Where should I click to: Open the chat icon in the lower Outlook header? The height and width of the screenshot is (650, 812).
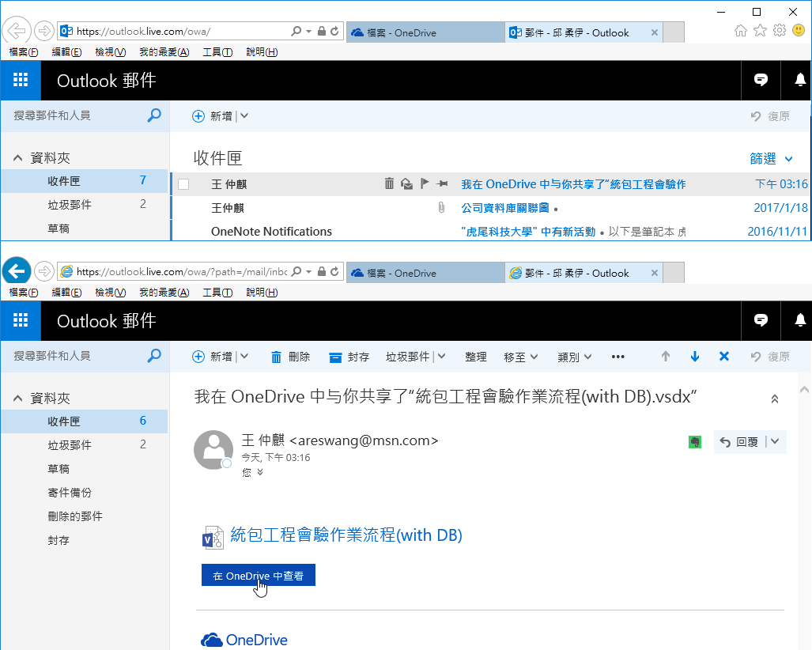[x=761, y=320]
